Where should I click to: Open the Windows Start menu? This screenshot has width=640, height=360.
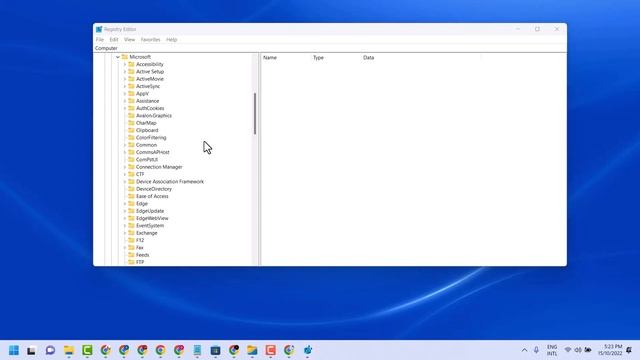point(14,350)
